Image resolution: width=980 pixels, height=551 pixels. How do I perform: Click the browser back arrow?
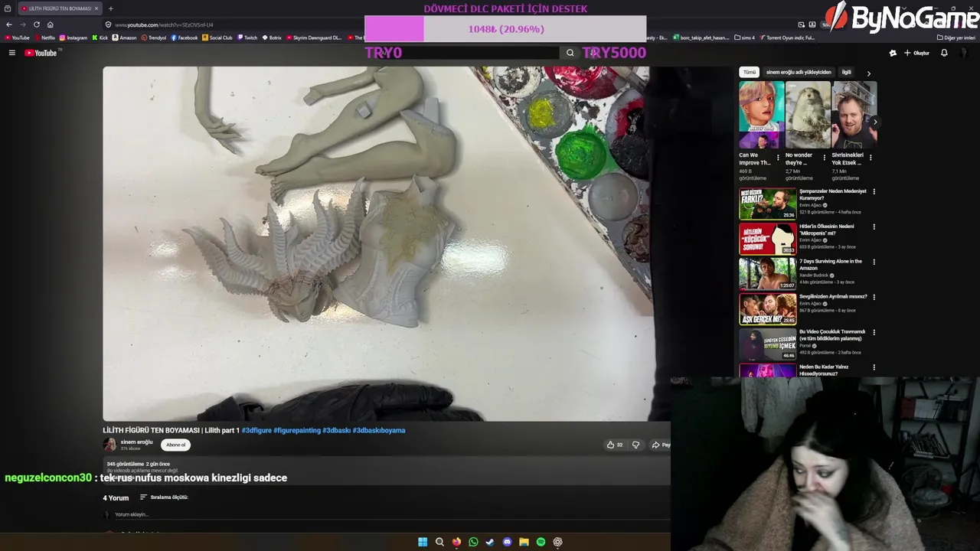pos(9,24)
